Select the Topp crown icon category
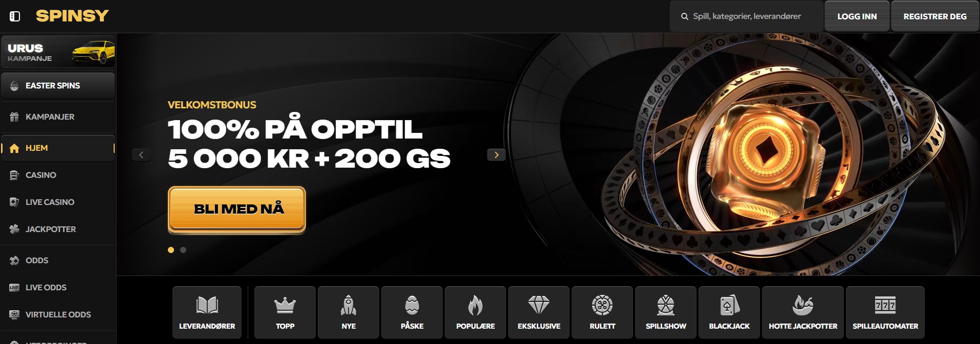Viewport: 980px width, 344px height. click(285, 312)
